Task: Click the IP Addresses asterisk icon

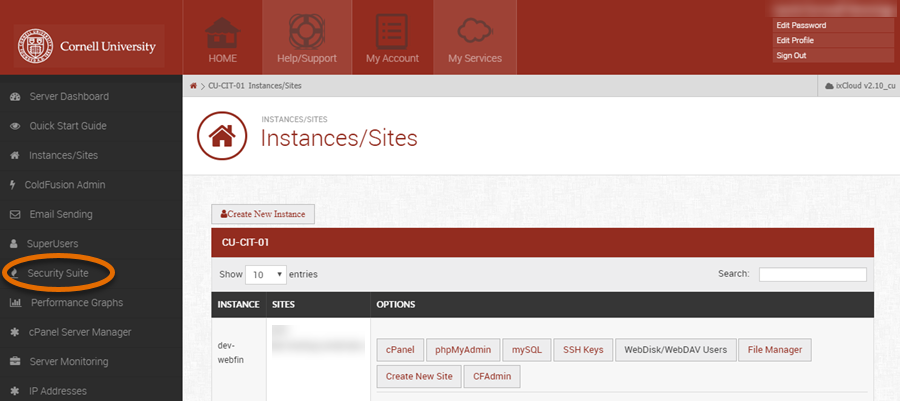Action: (x=14, y=391)
